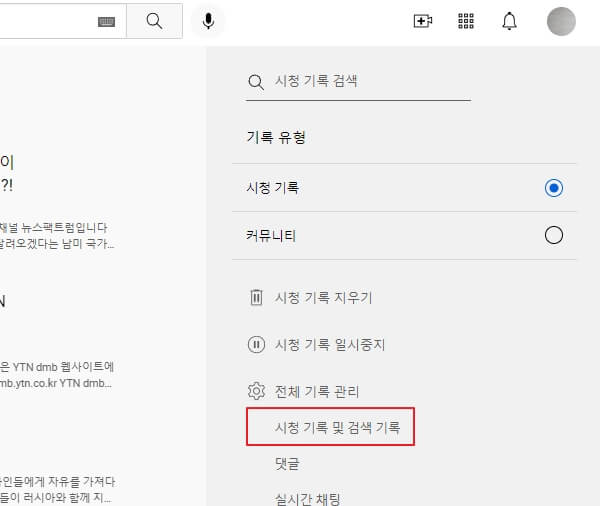Click the 시청 기록 검색 input field
Screen dimensions: 600x506
point(358,81)
